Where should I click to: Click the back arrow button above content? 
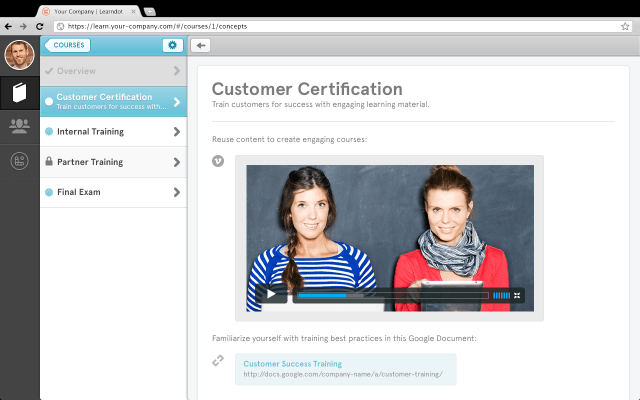[x=200, y=45]
